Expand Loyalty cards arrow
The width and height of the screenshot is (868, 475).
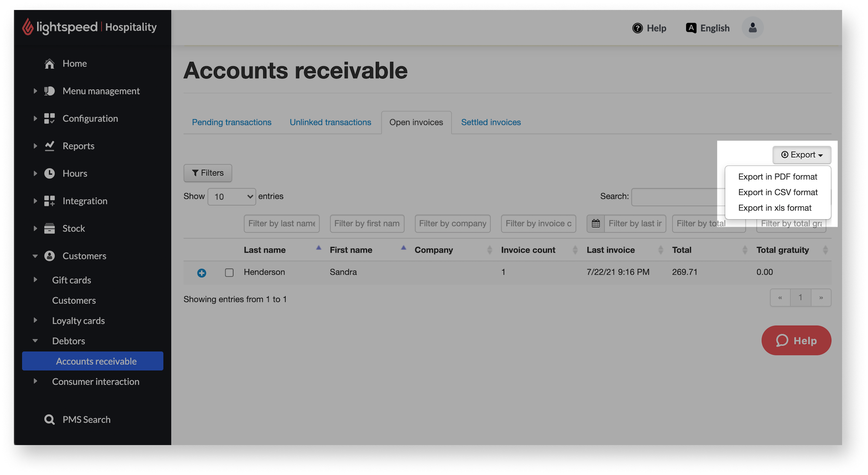(35, 321)
